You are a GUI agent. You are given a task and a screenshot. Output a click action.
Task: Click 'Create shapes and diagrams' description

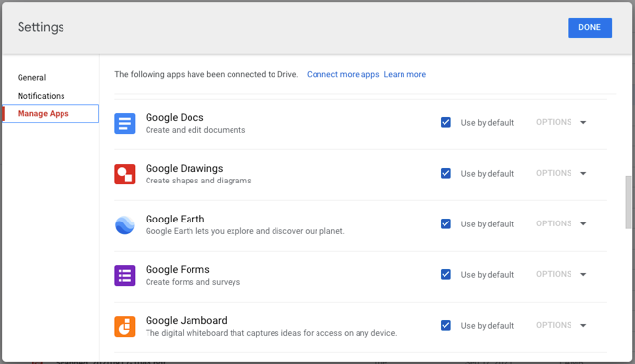click(x=198, y=181)
